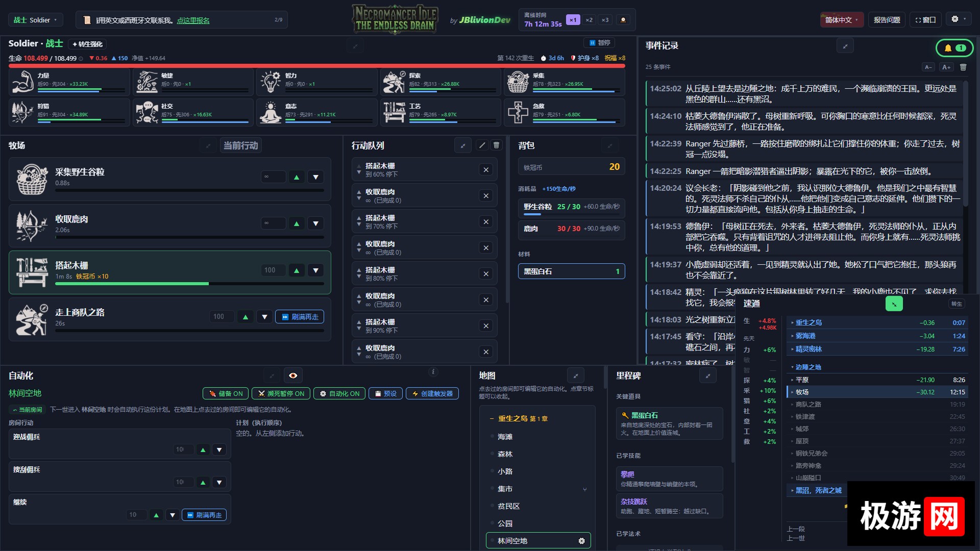Click the 搭起木棚 count field showing 100
Image resolution: width=980 pixels, height=551 pixels.
click(x=274, y=270)
